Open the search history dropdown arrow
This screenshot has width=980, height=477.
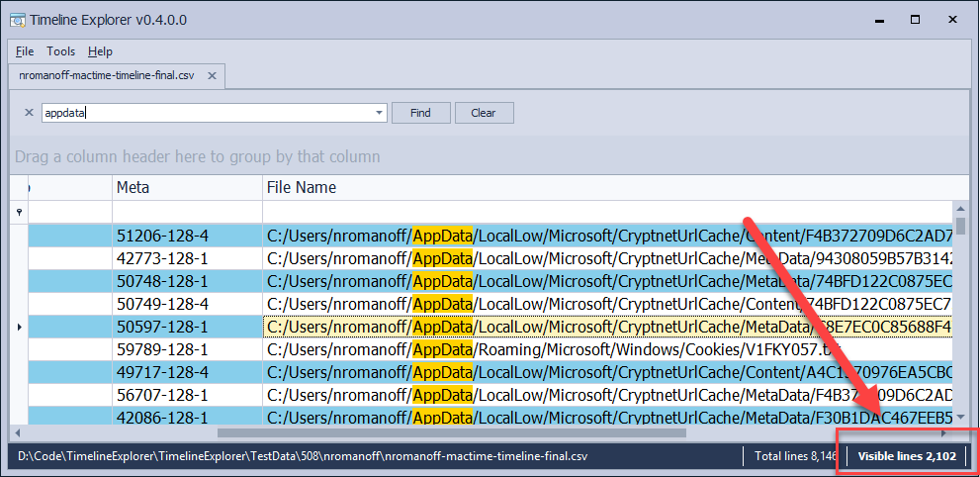click(380, 113)
